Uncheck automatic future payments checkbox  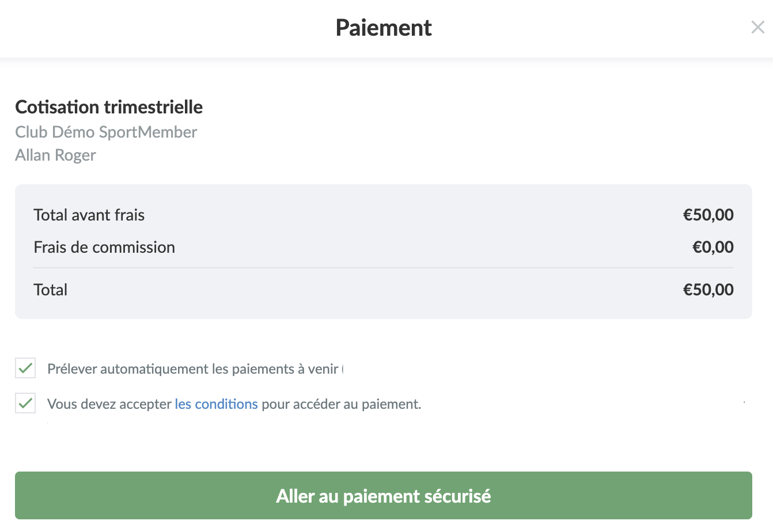tap(25, 368)
